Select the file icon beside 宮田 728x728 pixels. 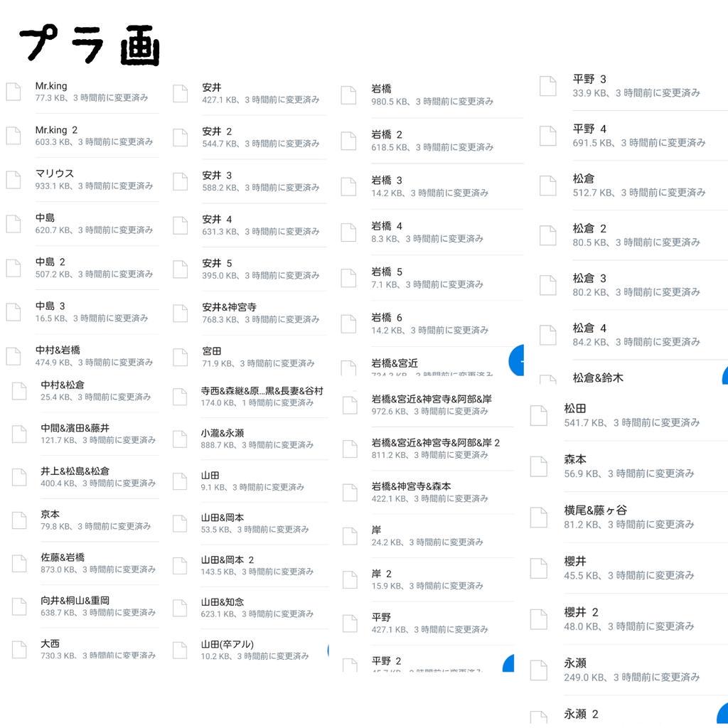click(180, 357)
